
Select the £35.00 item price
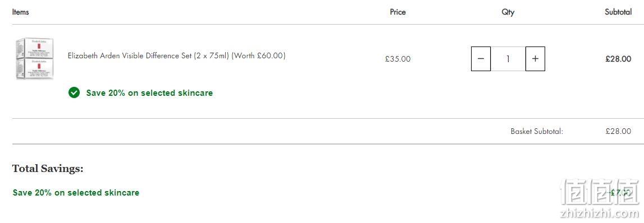398,59
